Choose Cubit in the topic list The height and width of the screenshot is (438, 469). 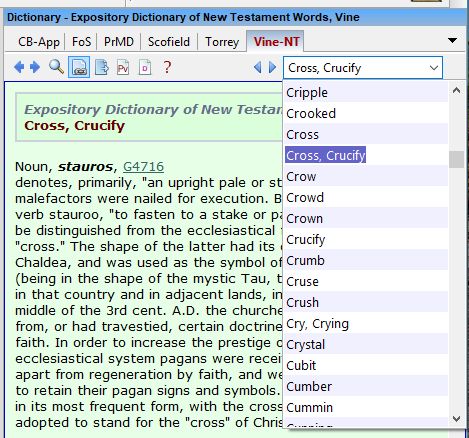coord(365,366)
